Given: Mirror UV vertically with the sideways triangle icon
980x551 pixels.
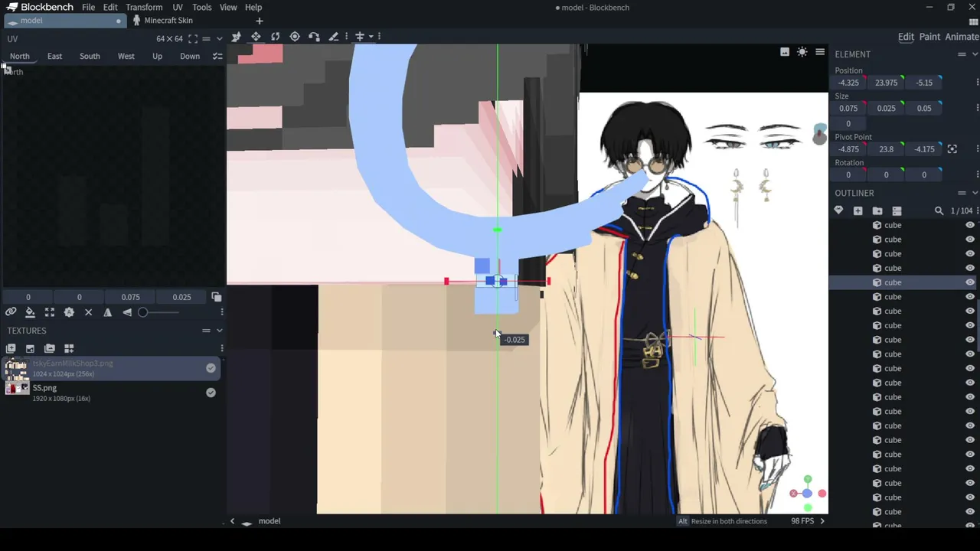Looking at the screenshot, I should tap(127, 312).
